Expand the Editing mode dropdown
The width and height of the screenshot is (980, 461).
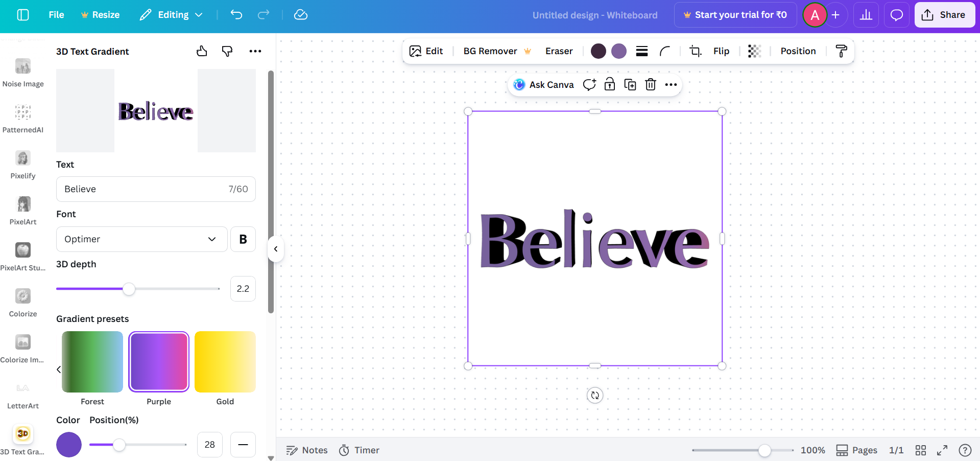[171, 15]
